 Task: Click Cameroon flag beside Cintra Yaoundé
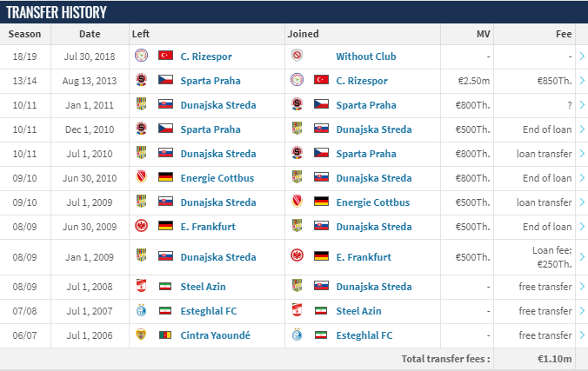coord(165,335)
